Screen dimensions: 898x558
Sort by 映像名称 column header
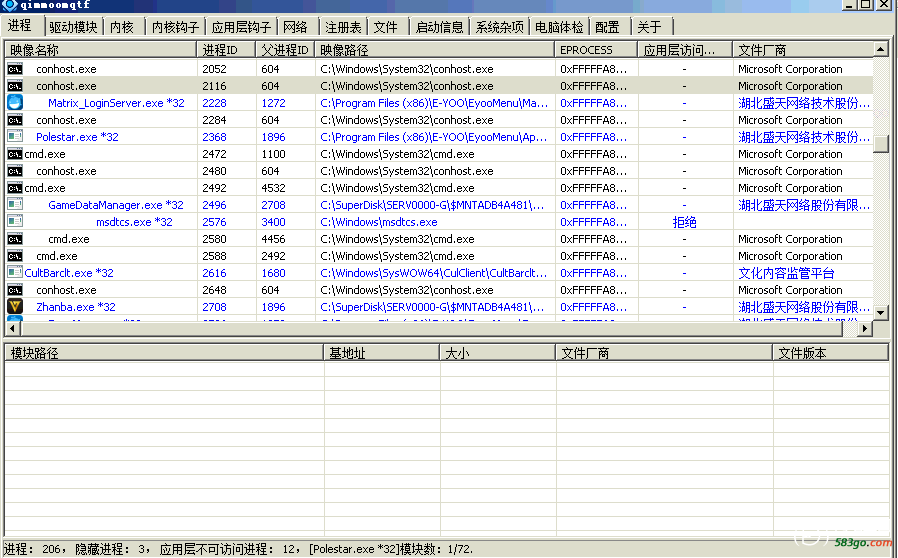(x=101, y=50)
